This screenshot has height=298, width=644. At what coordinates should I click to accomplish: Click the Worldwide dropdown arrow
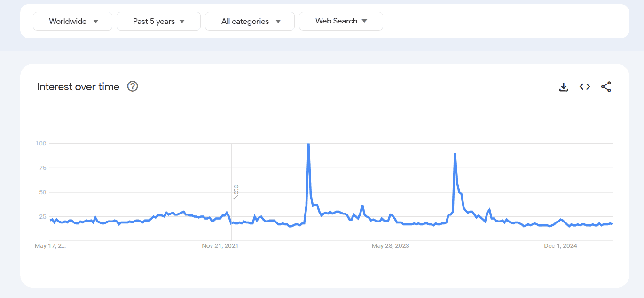96,21
